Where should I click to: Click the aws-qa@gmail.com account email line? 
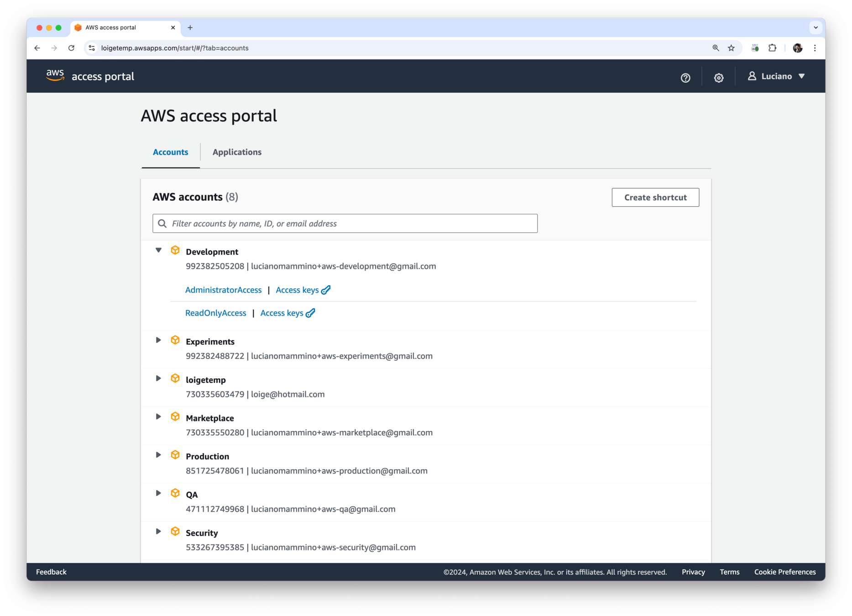click(291, 509)
